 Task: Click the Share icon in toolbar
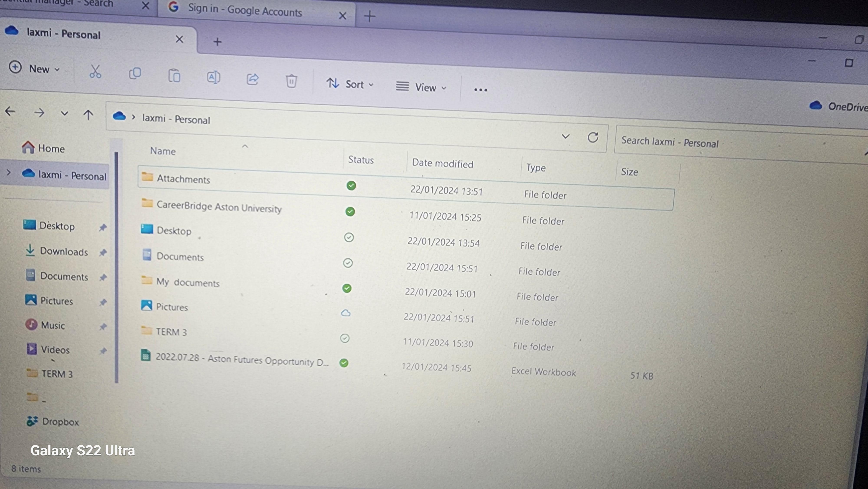point(253,79)
